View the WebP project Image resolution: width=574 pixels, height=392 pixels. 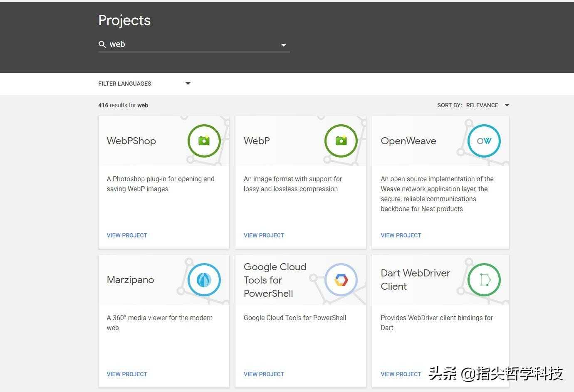pos(264,235)
